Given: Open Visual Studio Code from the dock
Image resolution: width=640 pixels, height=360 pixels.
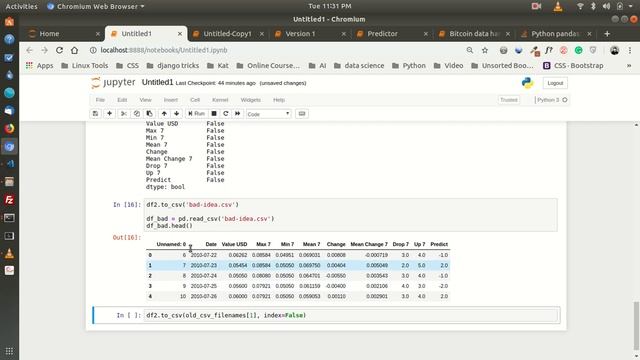Looking at the screenshot, I should coord(9,164).
